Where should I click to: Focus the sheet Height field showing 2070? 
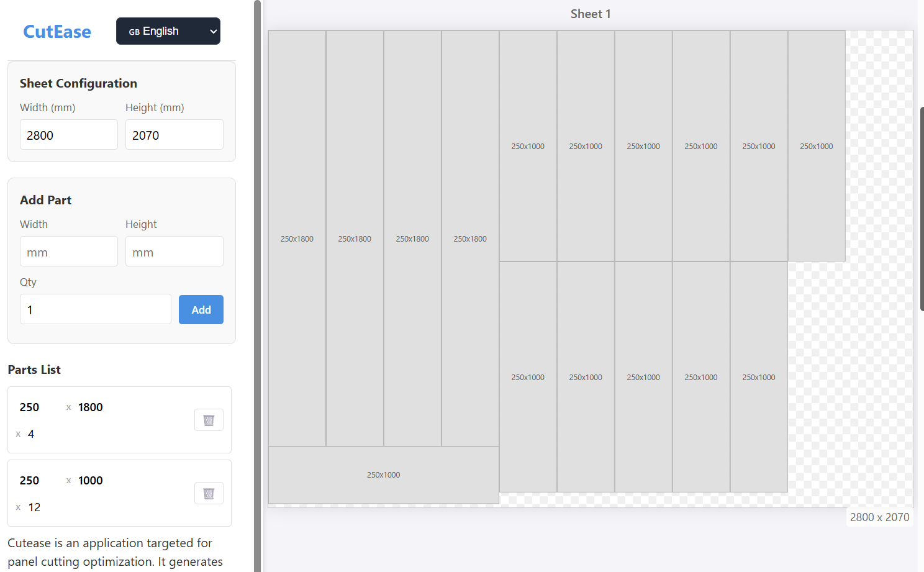click(x=174, y=135)
